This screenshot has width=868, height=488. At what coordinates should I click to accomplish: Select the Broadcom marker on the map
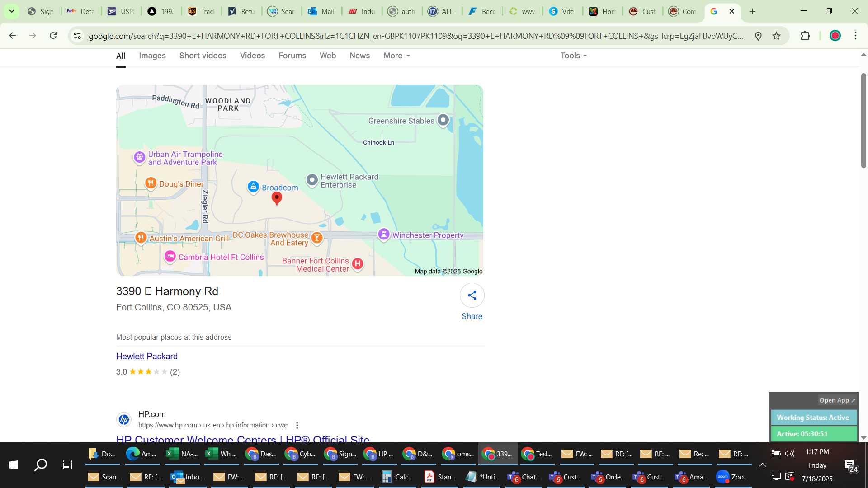253,187
